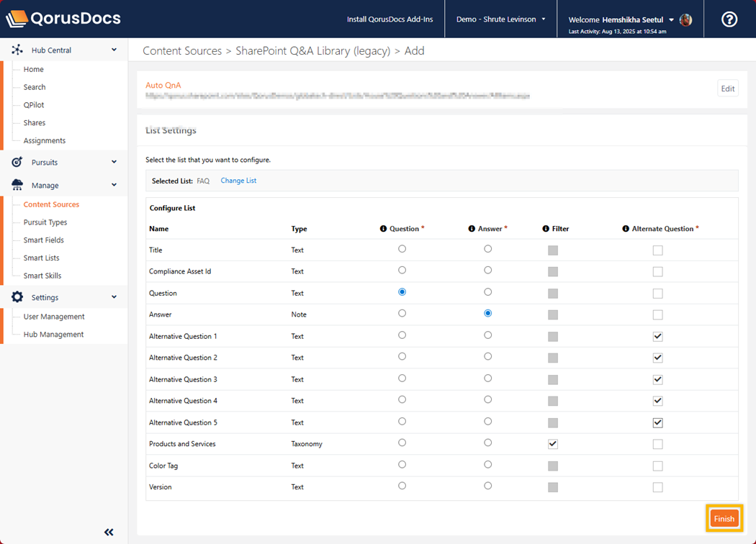Collapse the Hub Central section chevron
The width and height of the screenshot is (756, 544).
[x=114, y=50]
